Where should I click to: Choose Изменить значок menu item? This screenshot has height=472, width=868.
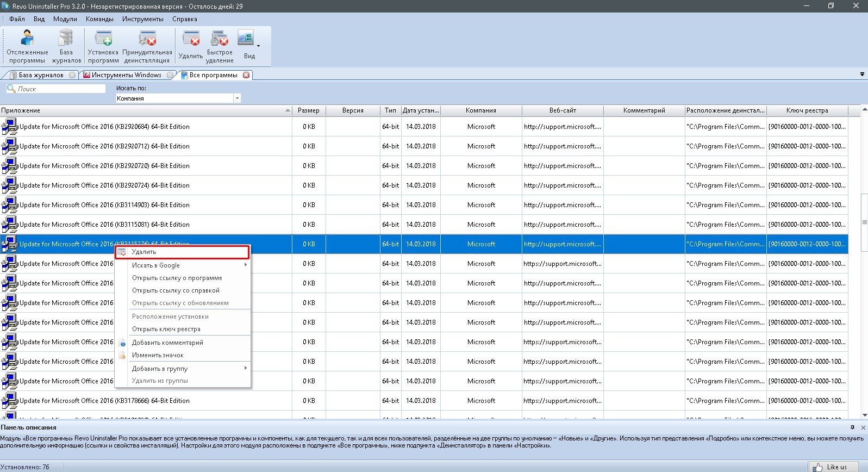[x=182, y=355]
